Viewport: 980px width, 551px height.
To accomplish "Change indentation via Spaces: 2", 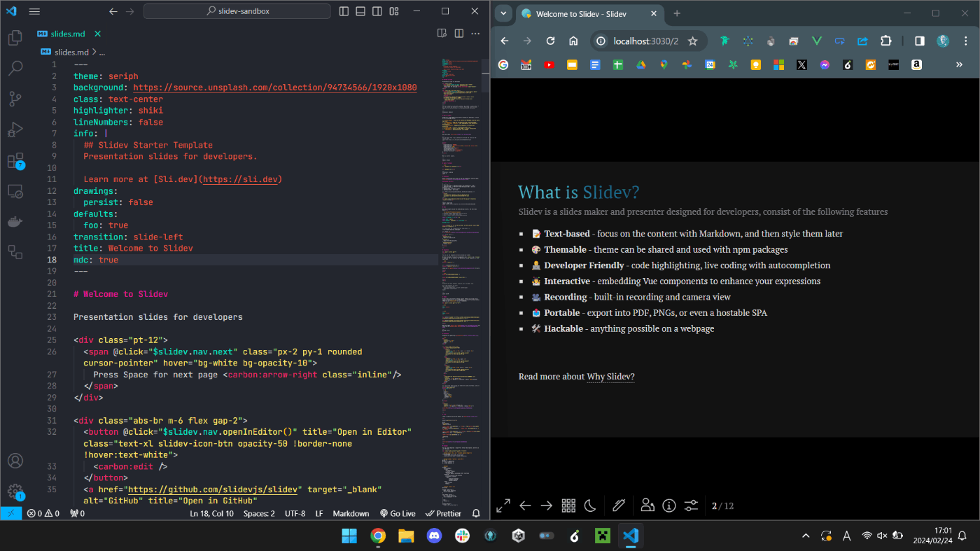I will tap(259, 513).
